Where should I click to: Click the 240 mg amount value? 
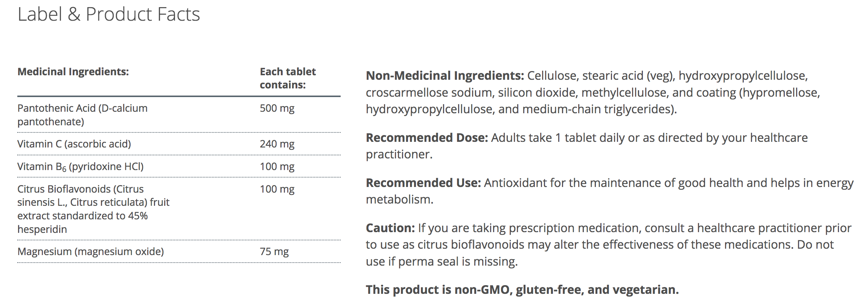277,144
